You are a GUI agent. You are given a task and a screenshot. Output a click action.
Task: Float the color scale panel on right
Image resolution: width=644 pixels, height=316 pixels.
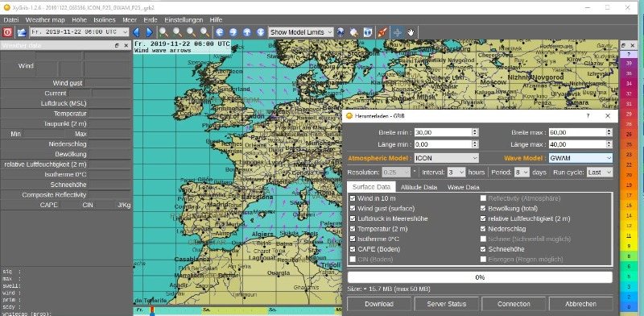coord(623,45)
